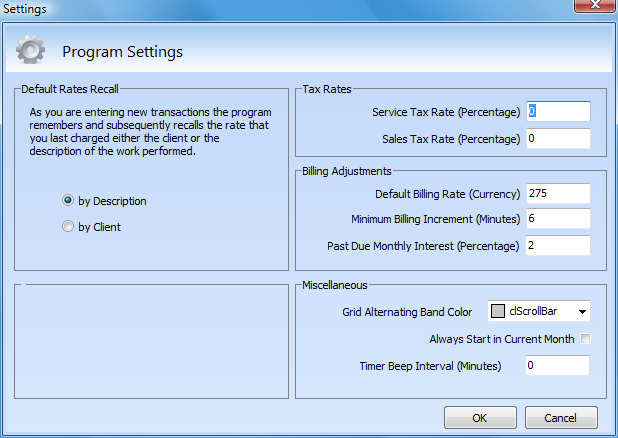Viewport: 618px width, 438px height.
Task: Choose the by Client radio option
Action: [68, 227]
